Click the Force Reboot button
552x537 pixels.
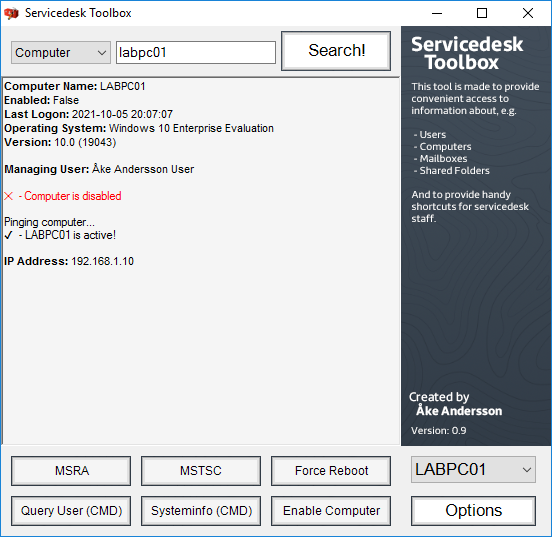(331, 471)
